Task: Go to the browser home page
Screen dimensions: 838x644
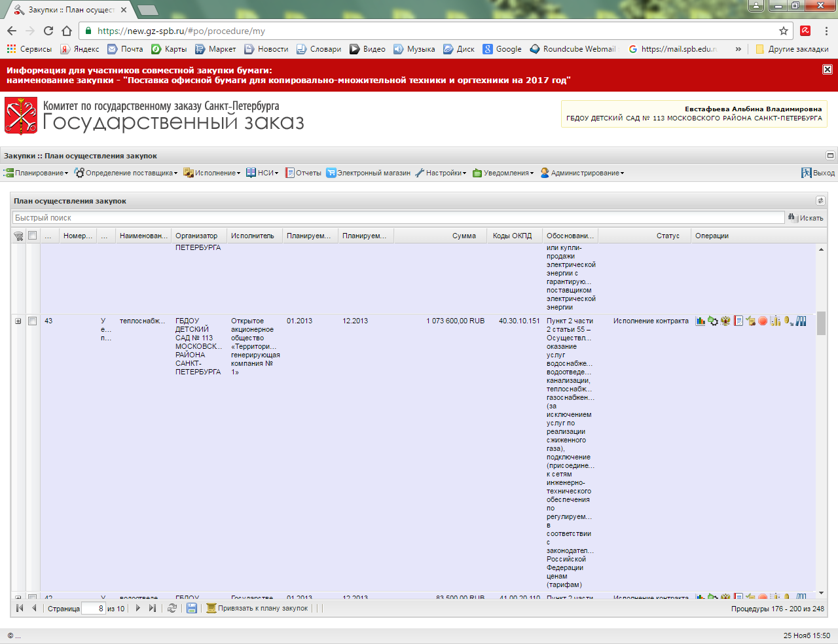Action: [x=67, y=31]
